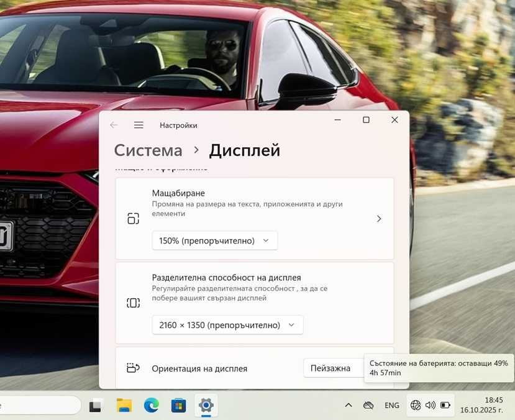Open the hamburger navigation menu in Settings
This screenshot has height=420, width=515.
point(139,125)
